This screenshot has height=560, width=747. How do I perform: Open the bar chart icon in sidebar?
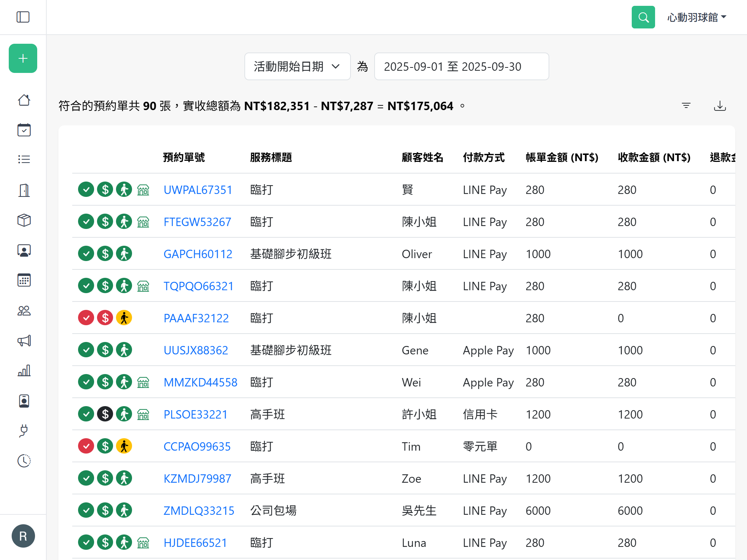(24, 371)
